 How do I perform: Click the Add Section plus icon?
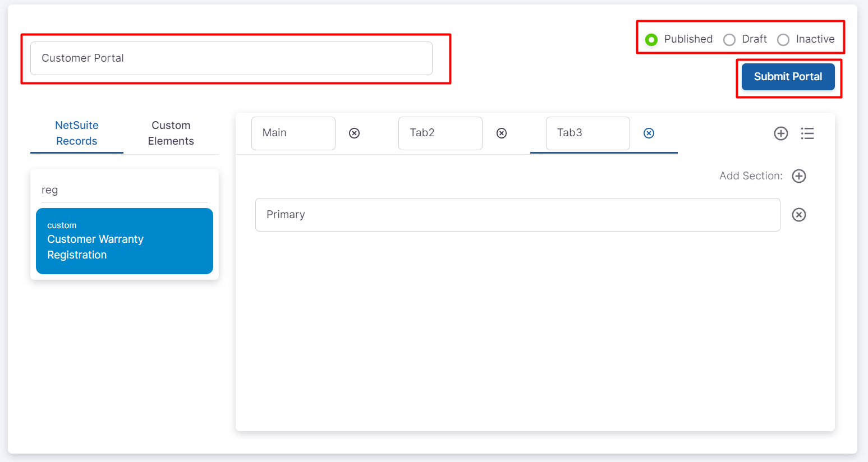tap(798, 176)
